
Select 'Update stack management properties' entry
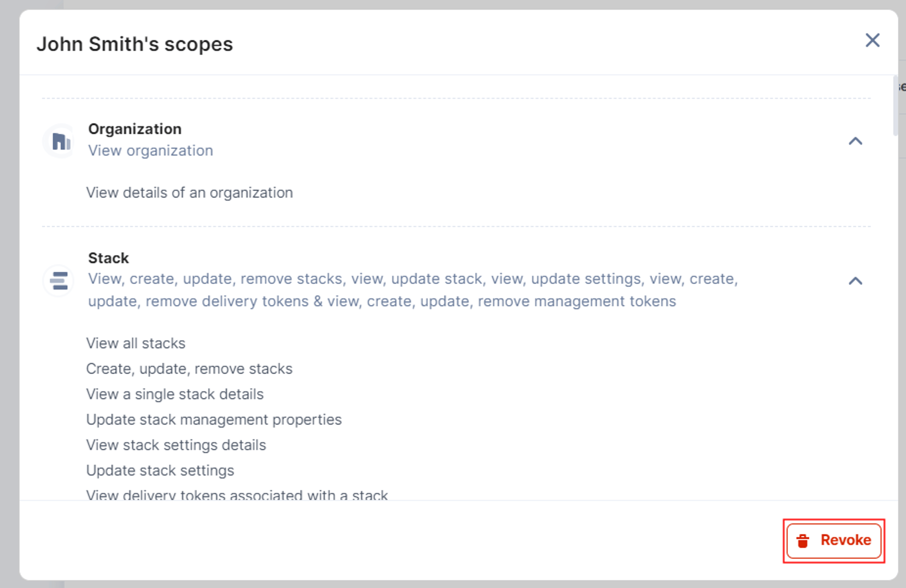(x=214, y=420)
